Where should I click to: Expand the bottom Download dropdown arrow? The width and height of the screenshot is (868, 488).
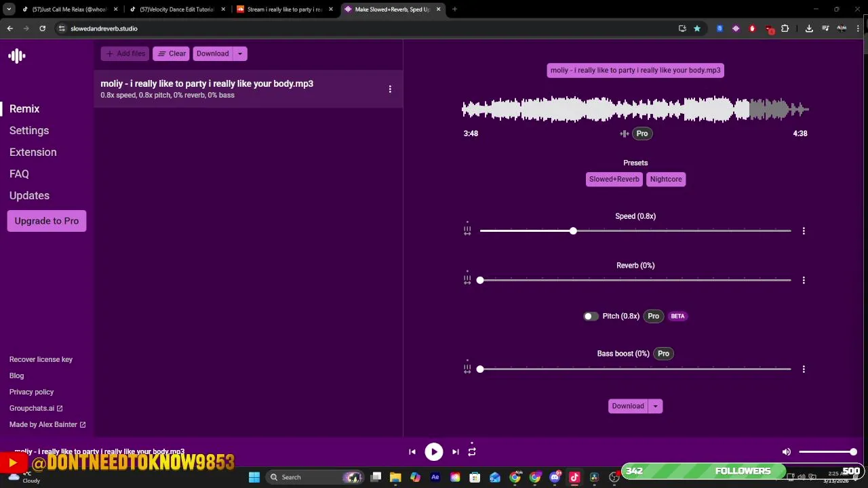click(x=655, y=407)
